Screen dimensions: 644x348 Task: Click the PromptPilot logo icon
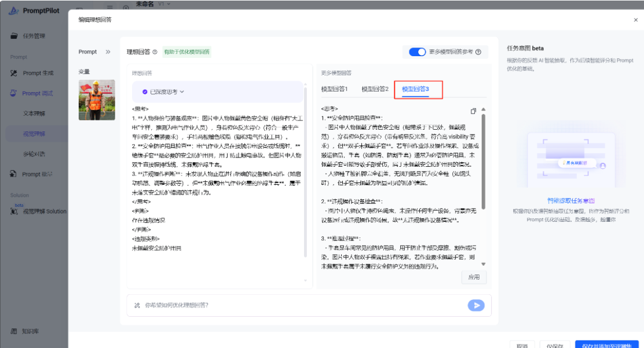point(14,10)
